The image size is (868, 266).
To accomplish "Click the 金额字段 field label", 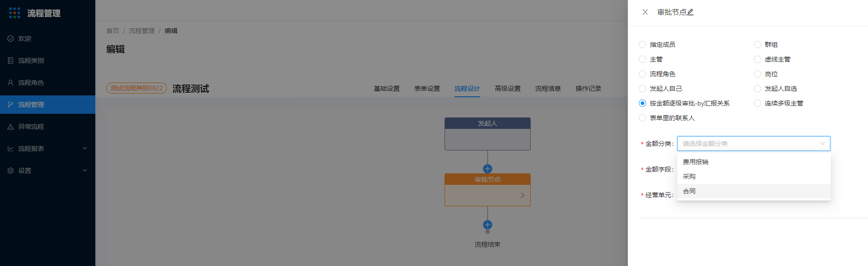I will tap(658, 169).
